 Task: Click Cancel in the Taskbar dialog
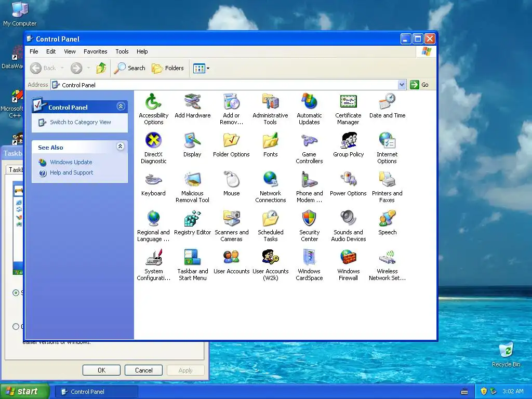(143, 370)
